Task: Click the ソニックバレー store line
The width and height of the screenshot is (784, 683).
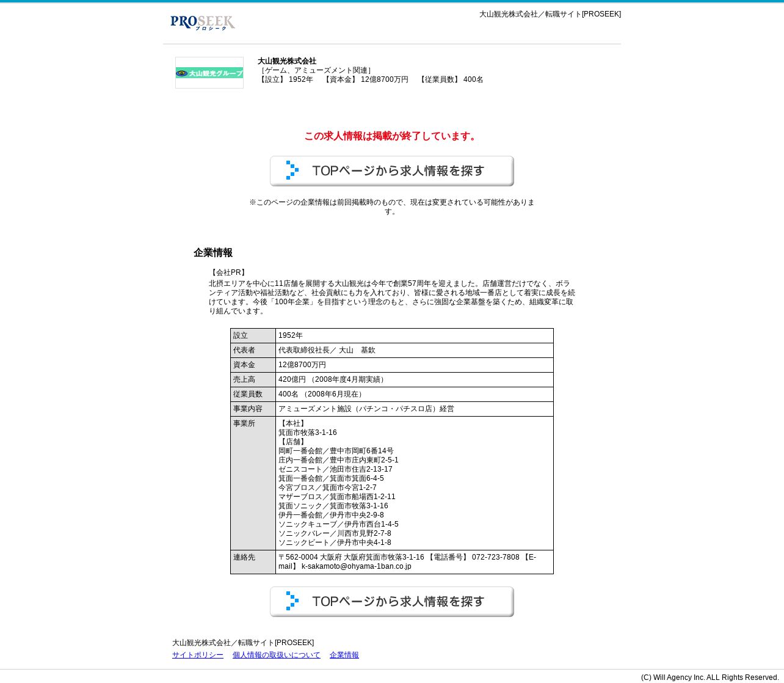Action: (335, 533)
